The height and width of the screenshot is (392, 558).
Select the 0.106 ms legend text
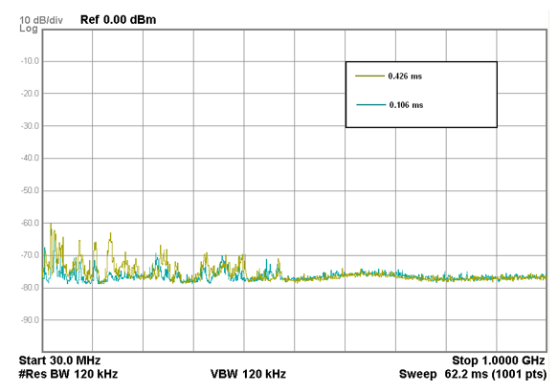pos(406,105)
